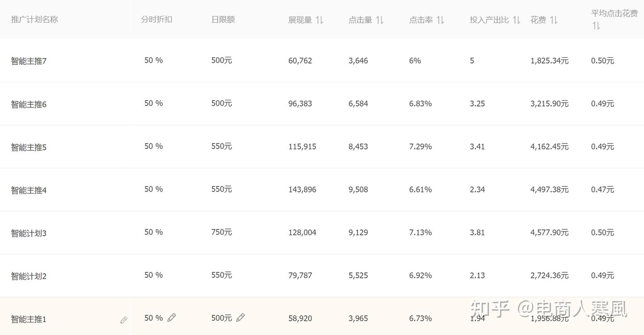Open plan 智能计划3
Screen dimensions: 644x335
29,233
